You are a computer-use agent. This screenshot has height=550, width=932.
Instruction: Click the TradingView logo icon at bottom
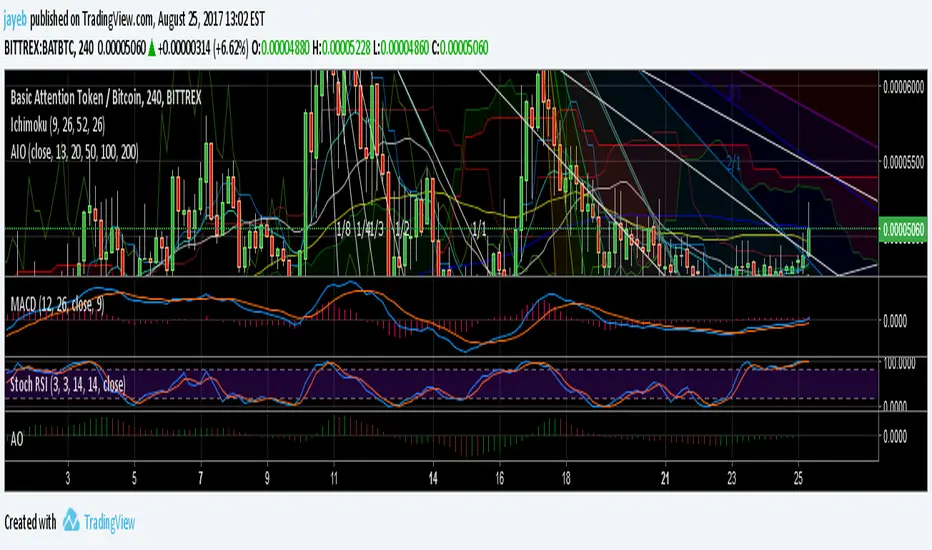tap(71, 520)
